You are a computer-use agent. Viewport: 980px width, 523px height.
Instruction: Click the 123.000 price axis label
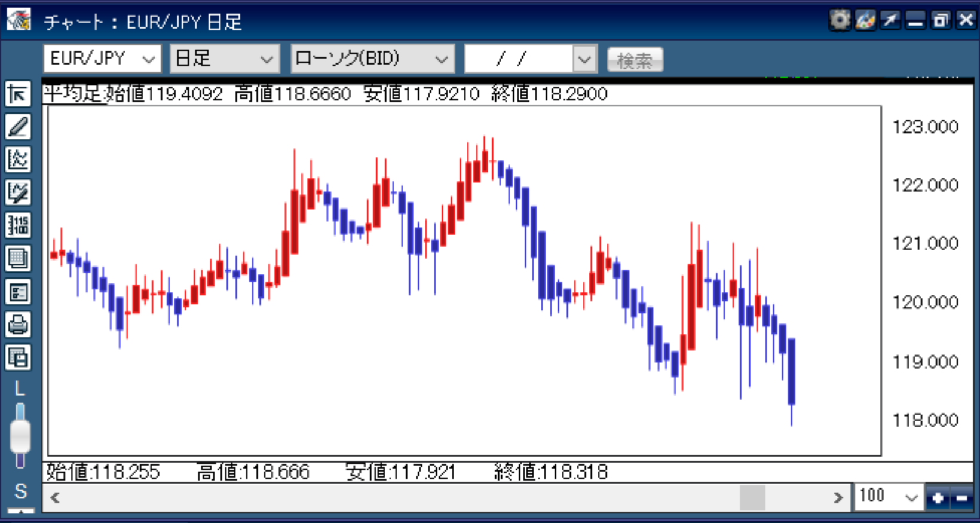925,127
